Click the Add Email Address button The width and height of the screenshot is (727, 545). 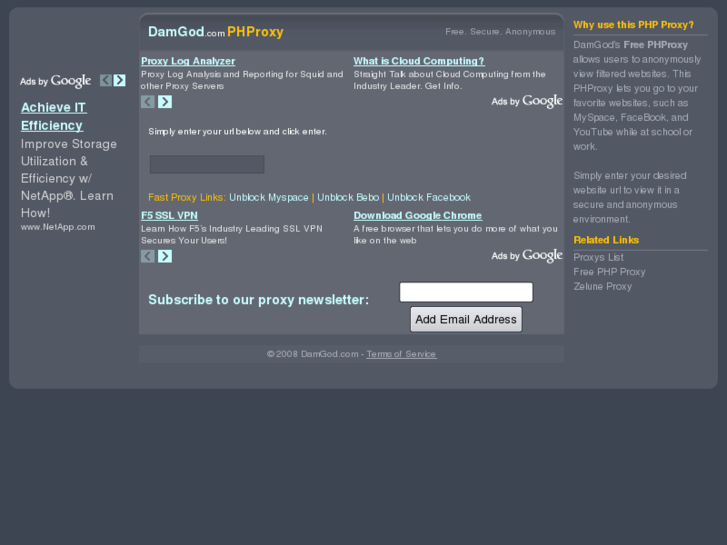coord(466,319)
